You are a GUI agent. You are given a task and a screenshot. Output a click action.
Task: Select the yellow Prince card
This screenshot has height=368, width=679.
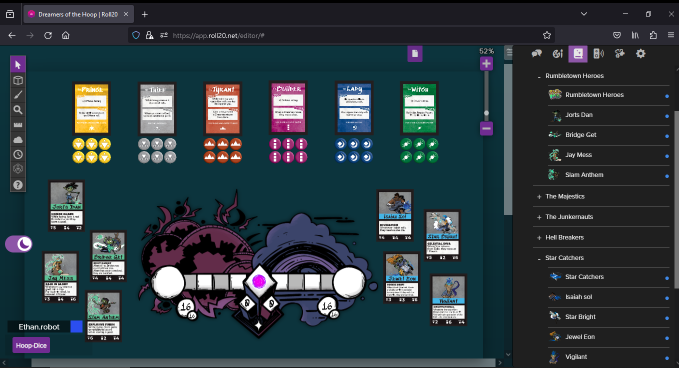click(91, 109)
